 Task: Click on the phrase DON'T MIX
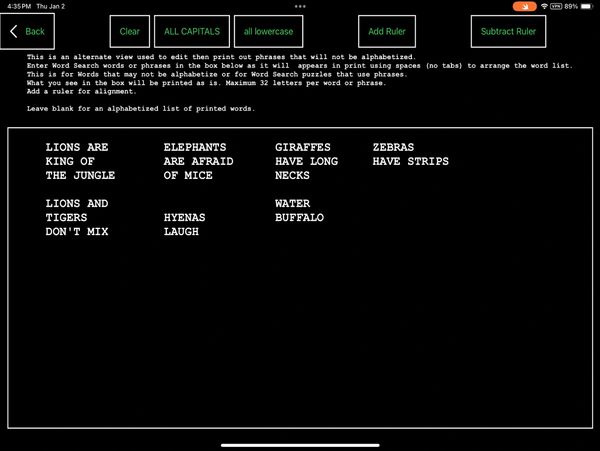tap(77, 231)
